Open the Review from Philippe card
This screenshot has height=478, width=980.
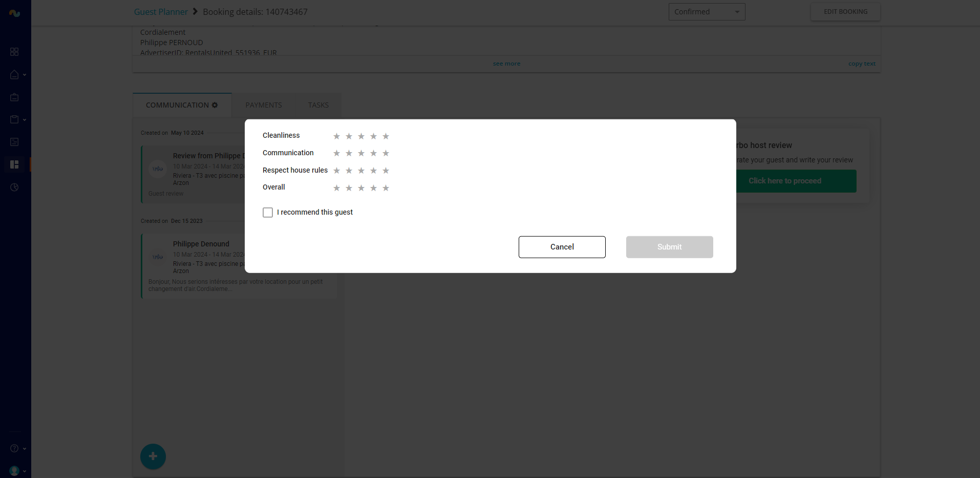[x=194, y=174]
